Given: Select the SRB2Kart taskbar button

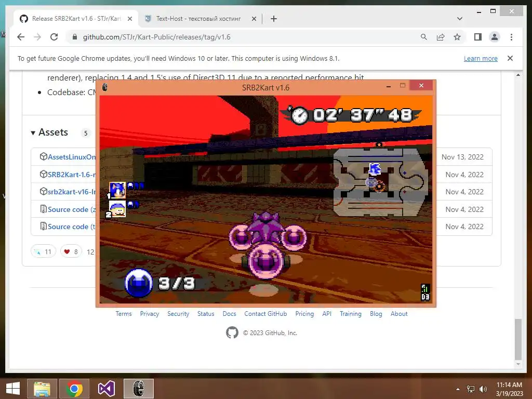Looking at the screenshot, I should 138,389.
